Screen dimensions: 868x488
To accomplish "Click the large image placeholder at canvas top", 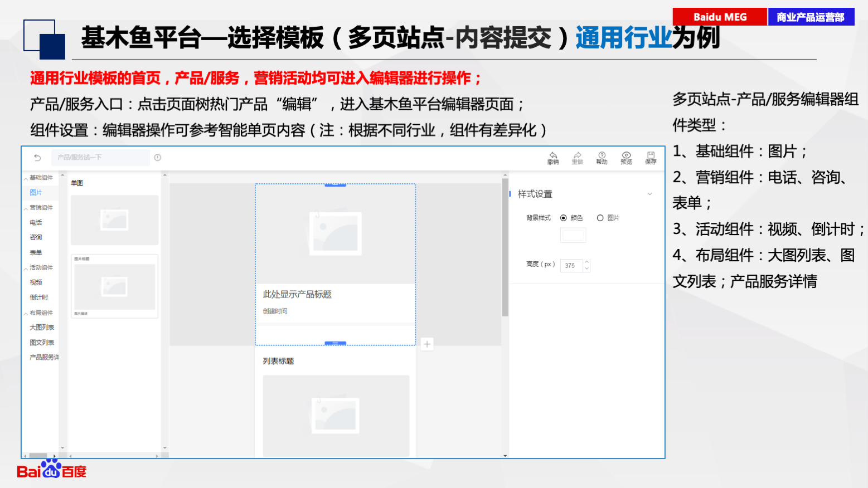I will click(335, 234).
